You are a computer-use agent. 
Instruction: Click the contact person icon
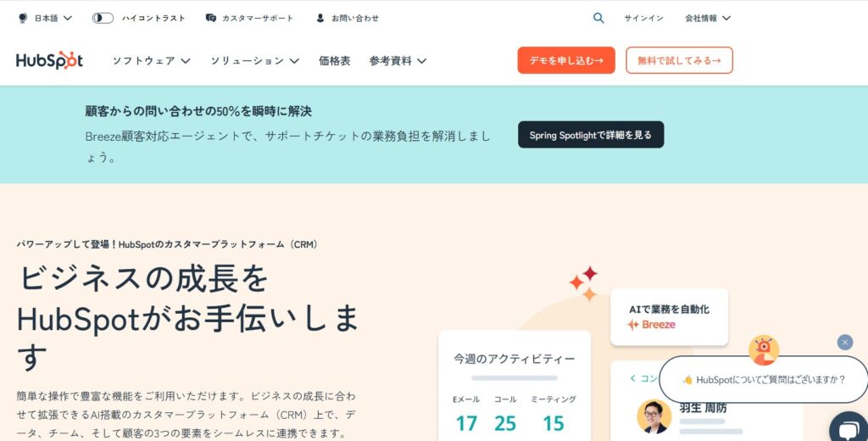coord(320,19)
